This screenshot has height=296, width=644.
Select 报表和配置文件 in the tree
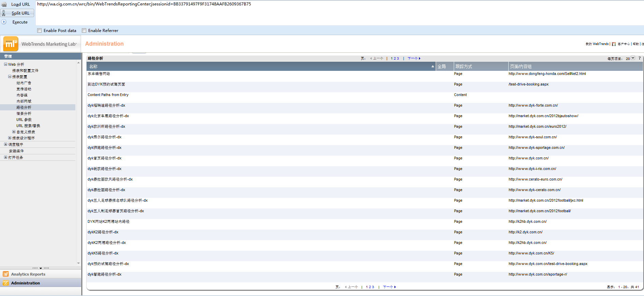[25, 71]
